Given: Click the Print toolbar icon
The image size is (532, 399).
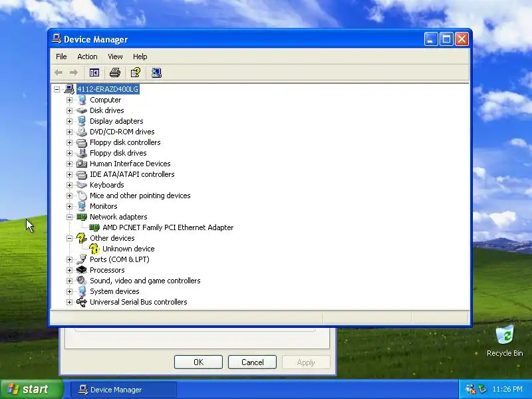Looking at the screenshot, I should [115, 72].
